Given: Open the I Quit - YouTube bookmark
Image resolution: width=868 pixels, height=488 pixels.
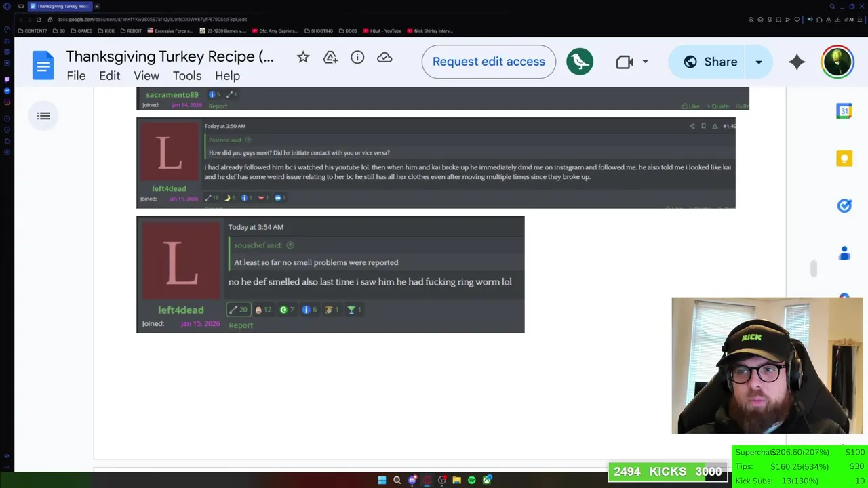Looking at the screenshot, I should (x=382, y=30).
